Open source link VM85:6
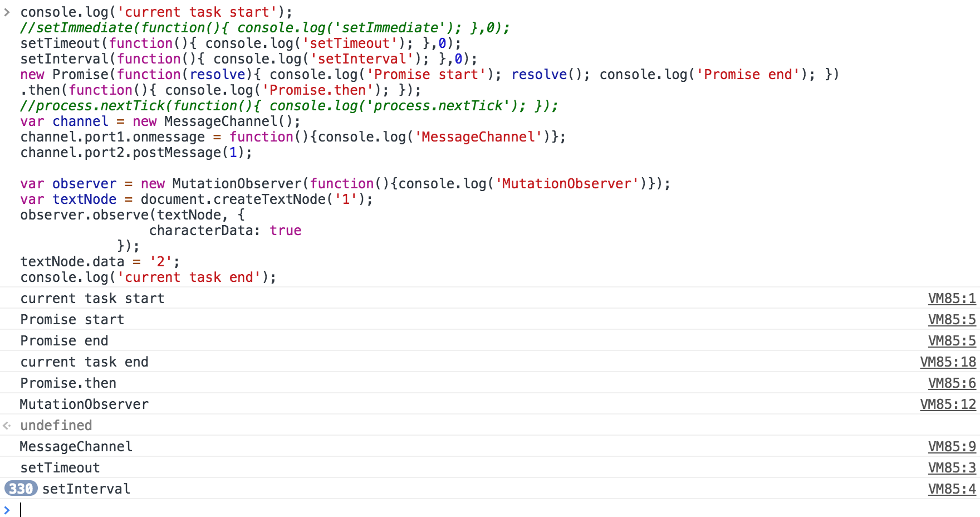The width and height of the screenshot is (980, 517). pyautogui.click(x=952, y=383)
